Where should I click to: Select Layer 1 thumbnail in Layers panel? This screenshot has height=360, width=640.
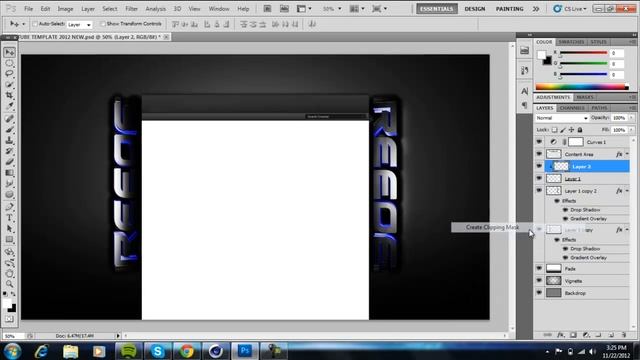(x=553, y=178)
